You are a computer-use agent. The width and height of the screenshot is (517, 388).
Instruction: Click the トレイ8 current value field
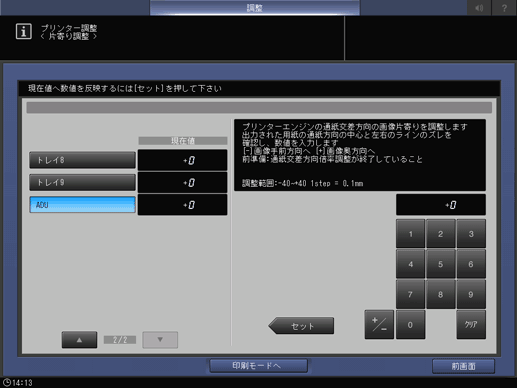pyautogui.click(x=183, y=160)
